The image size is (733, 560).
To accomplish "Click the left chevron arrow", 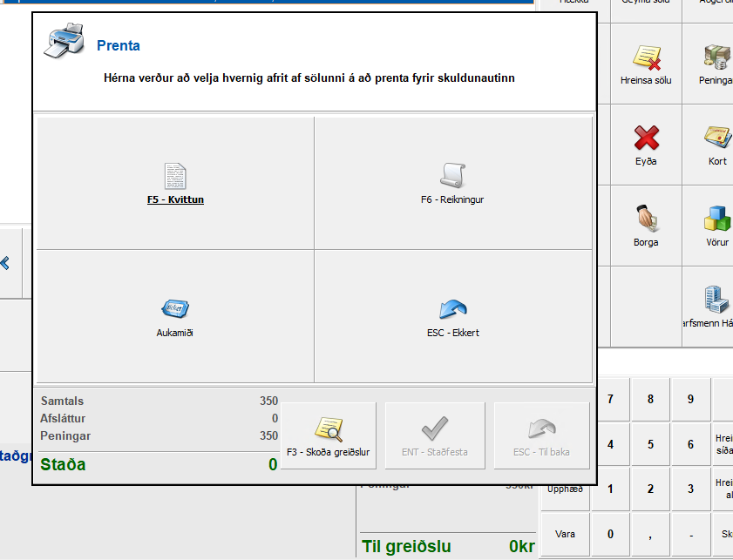I will click(5, 262).
